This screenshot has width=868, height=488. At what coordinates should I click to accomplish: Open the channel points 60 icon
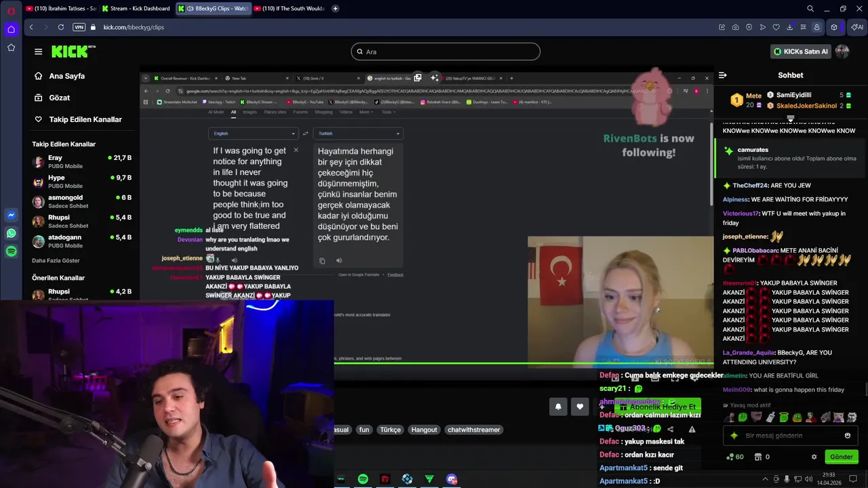click(735, 457)
